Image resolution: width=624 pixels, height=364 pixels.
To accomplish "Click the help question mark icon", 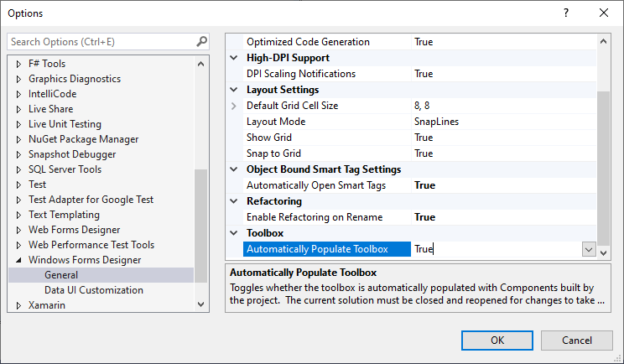I will (x=566, y=13).
